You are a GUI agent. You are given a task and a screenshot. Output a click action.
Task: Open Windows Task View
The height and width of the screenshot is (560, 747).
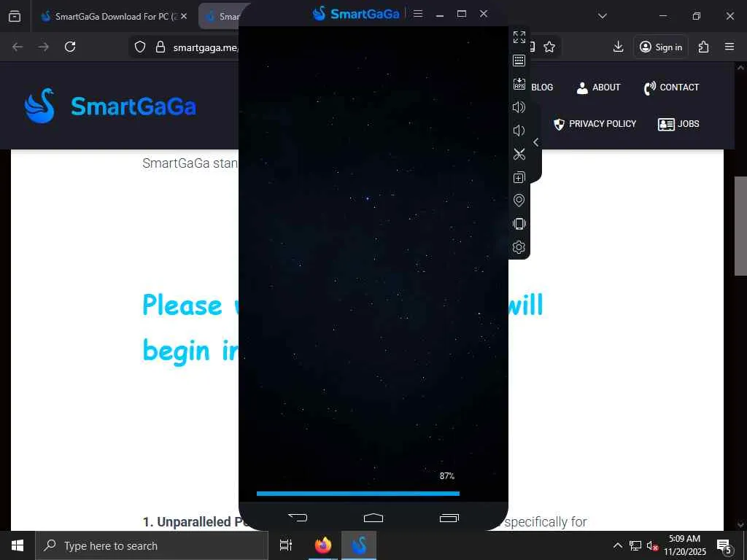pyautogui.click(x=286, y=545)
